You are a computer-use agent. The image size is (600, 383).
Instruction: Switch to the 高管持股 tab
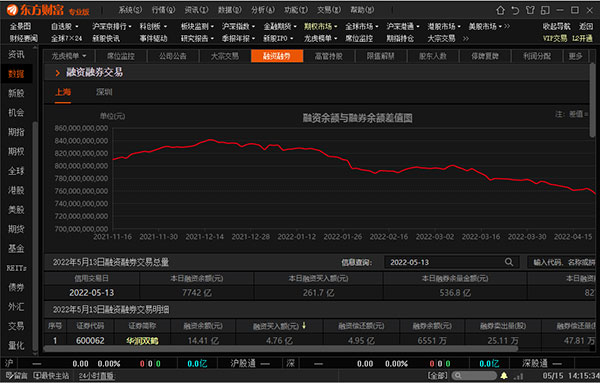(329, 56)
